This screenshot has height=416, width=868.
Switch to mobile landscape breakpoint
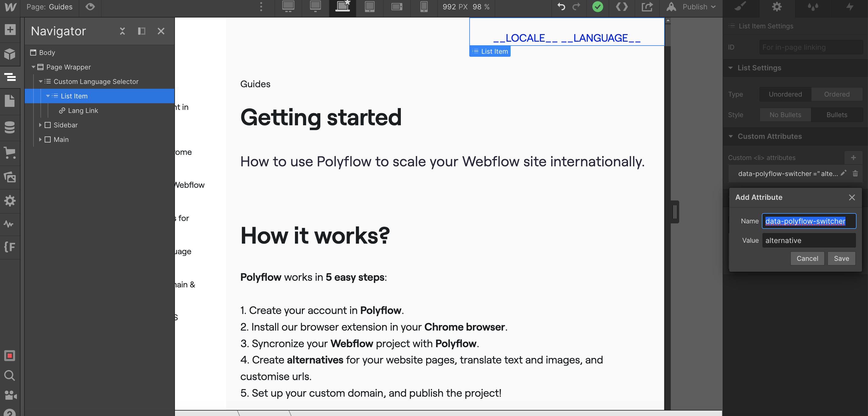click(x=397, y=7)
